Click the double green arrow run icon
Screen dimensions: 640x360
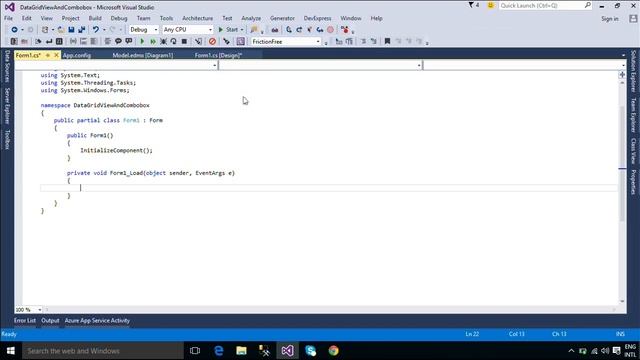tap(153, 41)
